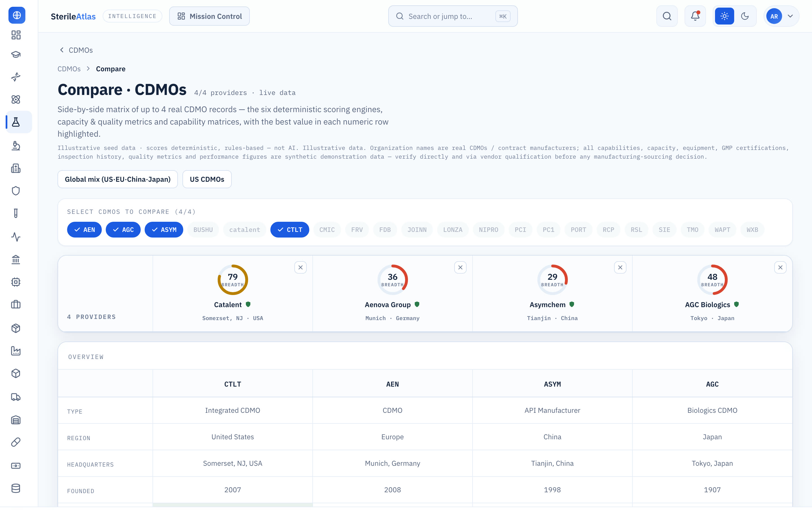Toggle the BUSHU chip
812x510 pixels.
pyautogui.click(x=203, y=230)
